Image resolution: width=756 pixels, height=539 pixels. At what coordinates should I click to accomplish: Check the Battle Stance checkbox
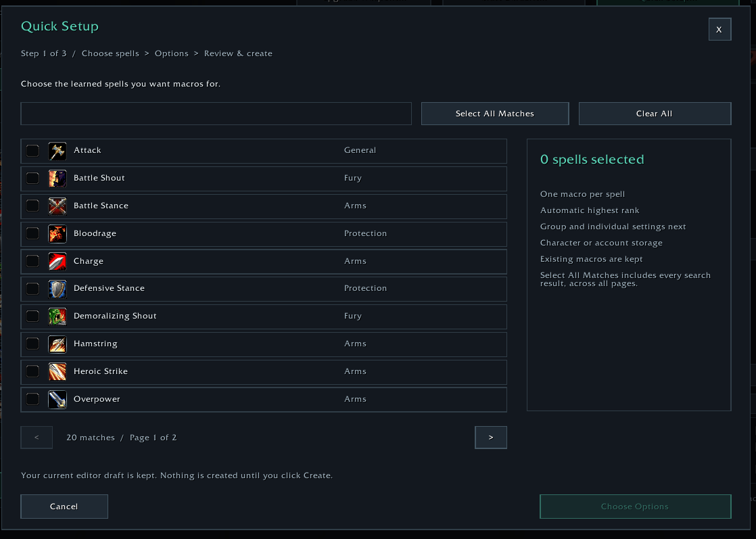[32, 206]
